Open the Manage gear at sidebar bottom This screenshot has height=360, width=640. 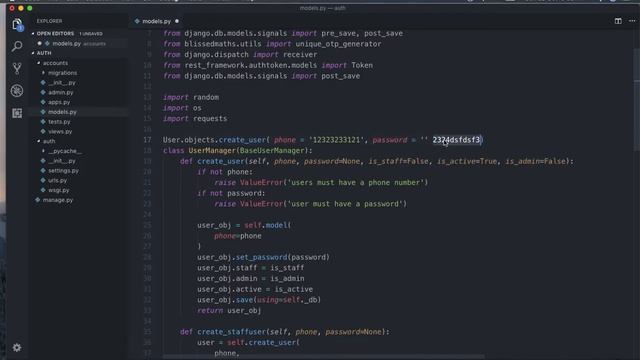tap(17, 347)
